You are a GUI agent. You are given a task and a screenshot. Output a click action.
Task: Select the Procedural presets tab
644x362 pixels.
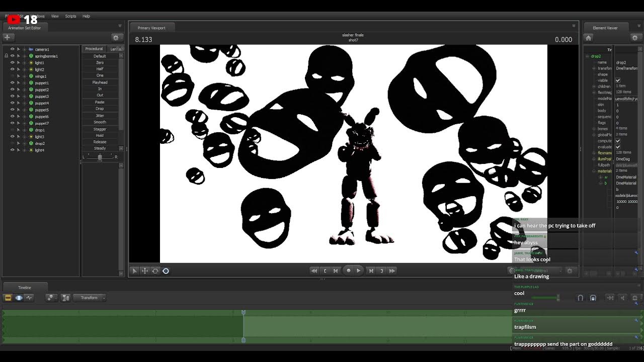(94, 49)
